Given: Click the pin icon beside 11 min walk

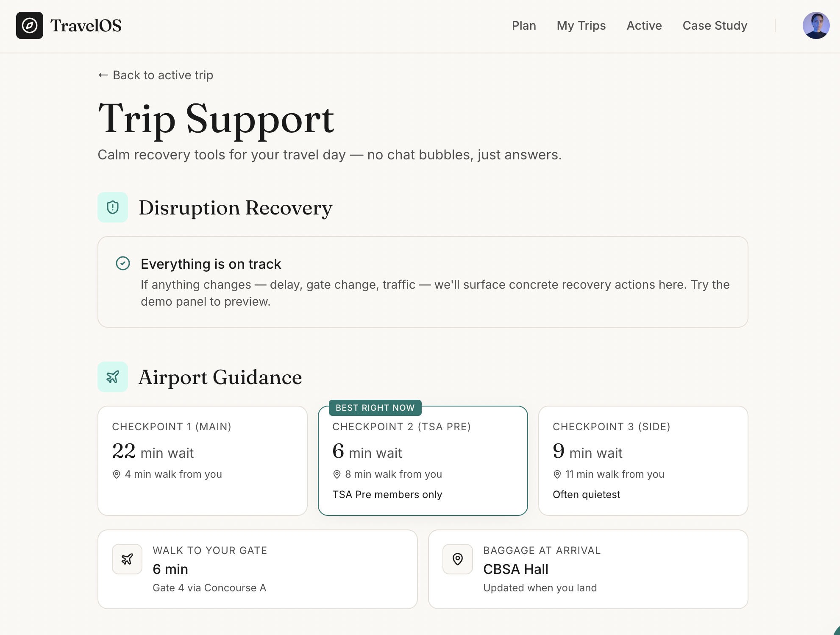Looking at the screenshot, I should 557,474.
